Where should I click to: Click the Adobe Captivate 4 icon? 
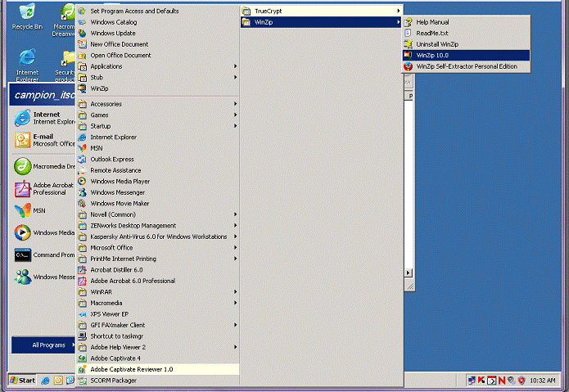[x=83, y=358]
